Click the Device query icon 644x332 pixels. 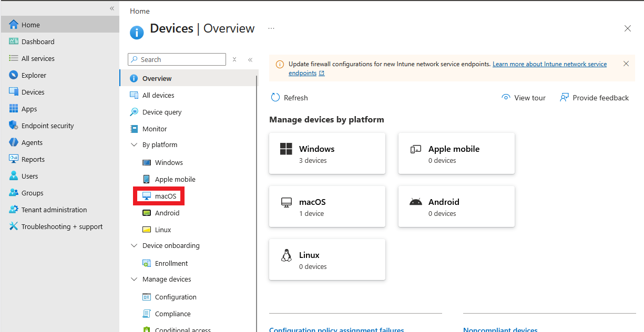tap(134, 112)
